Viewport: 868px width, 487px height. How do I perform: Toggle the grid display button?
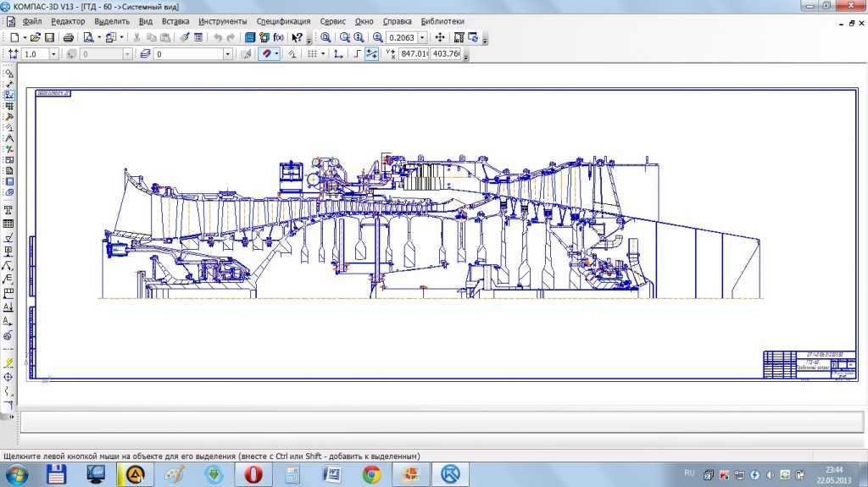[x=312, y=53]
